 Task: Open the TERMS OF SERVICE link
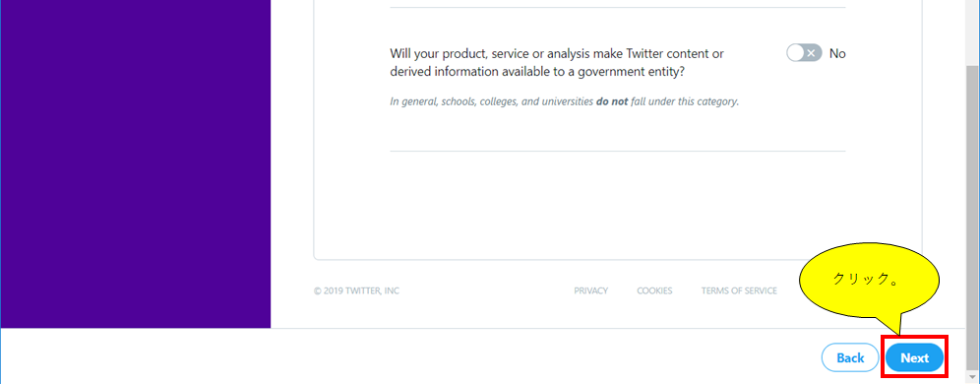(739, 290)
